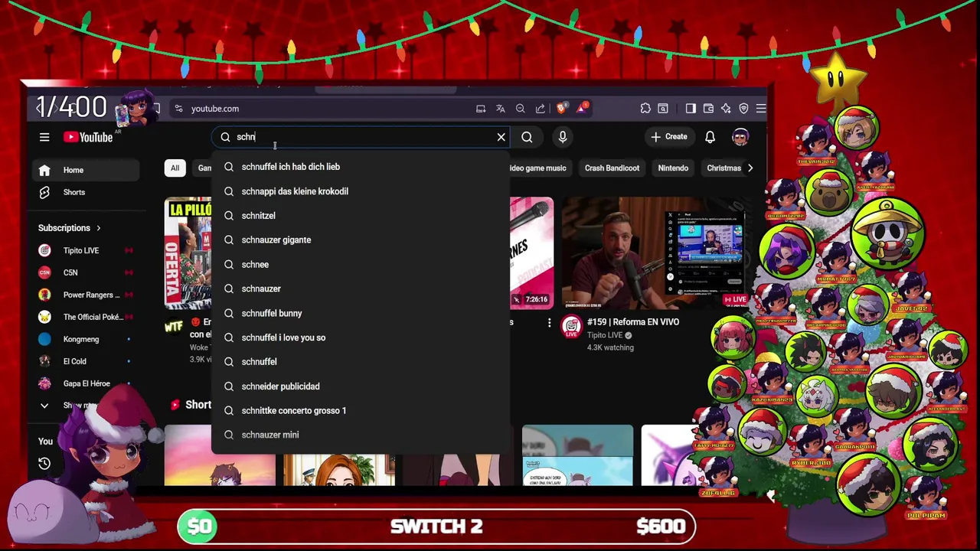Click the zoom magnifier in address bar

(521, 109)
